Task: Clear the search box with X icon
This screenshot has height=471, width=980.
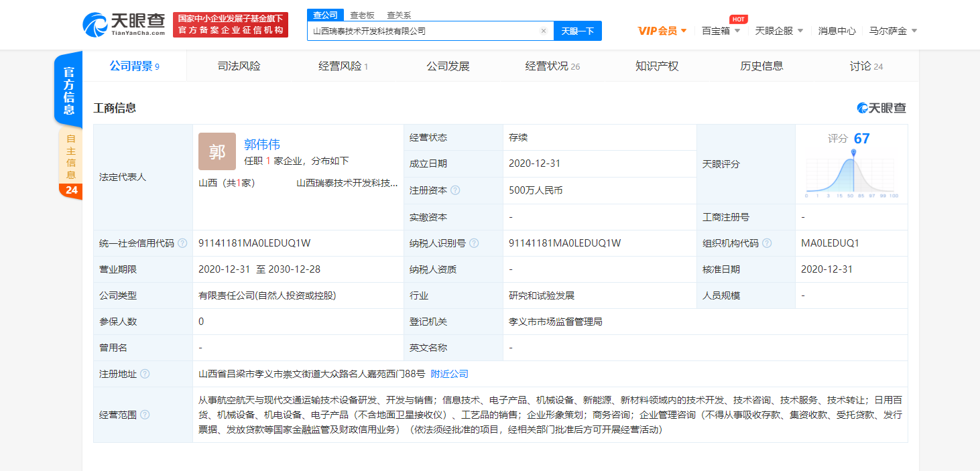Action: [x=543, y=31]
